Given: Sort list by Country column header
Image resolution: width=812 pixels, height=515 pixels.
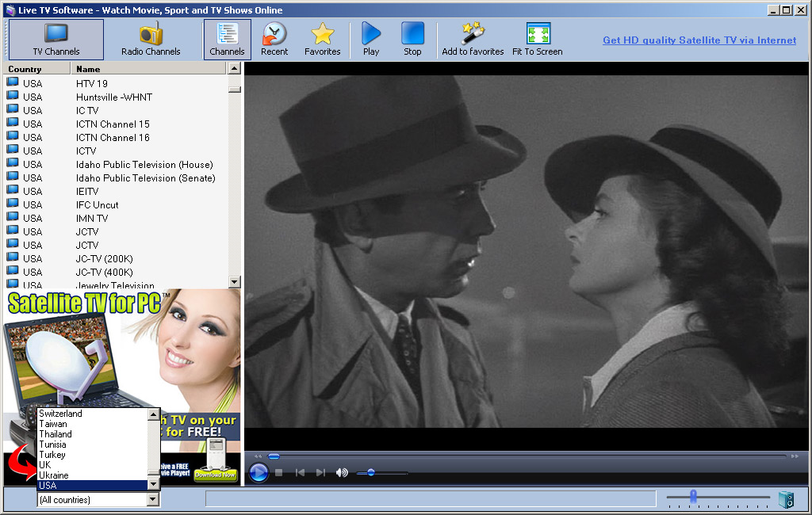Looking at the screenshot, I should 36,68.
